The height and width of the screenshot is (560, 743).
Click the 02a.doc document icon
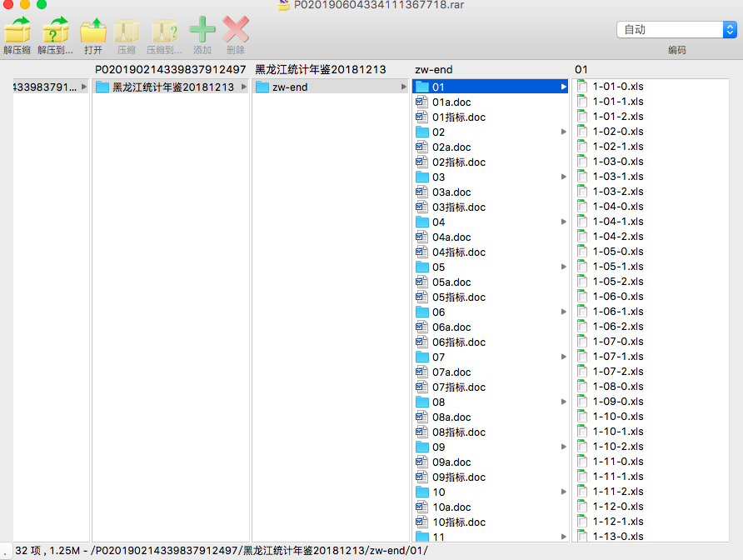tap(421, 147)
